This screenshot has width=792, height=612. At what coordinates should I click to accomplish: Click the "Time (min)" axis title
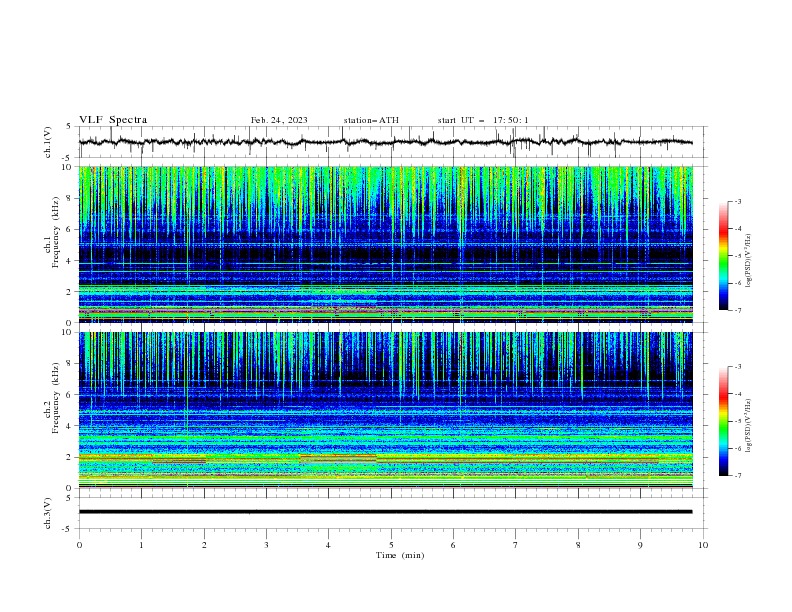pyautogui.click(x=400, y=555)
